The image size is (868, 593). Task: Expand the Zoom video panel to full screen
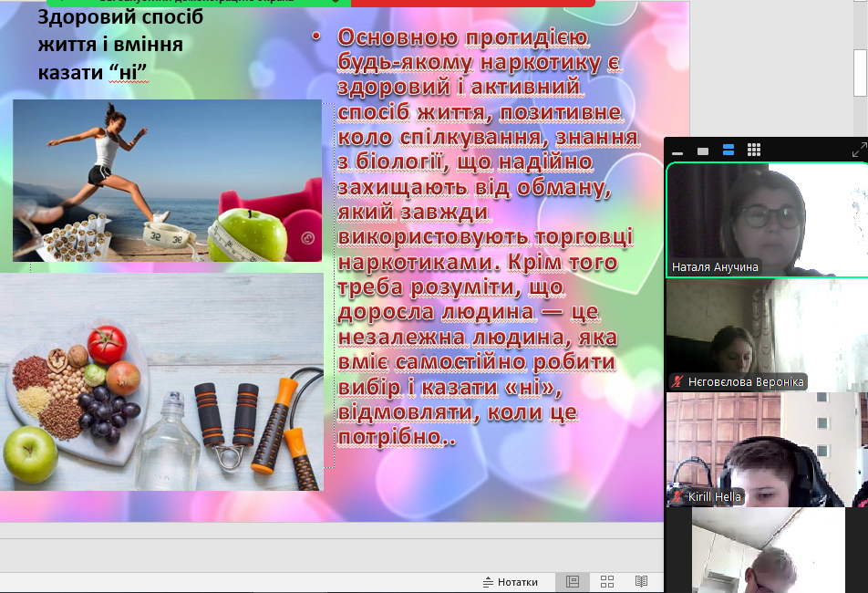(x=859, y=150)
